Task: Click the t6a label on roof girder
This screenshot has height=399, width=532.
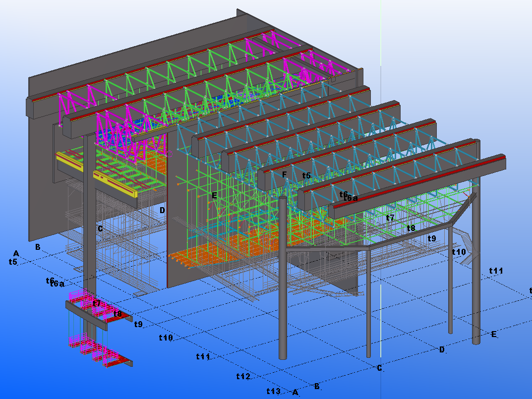Action: [350, 198]
